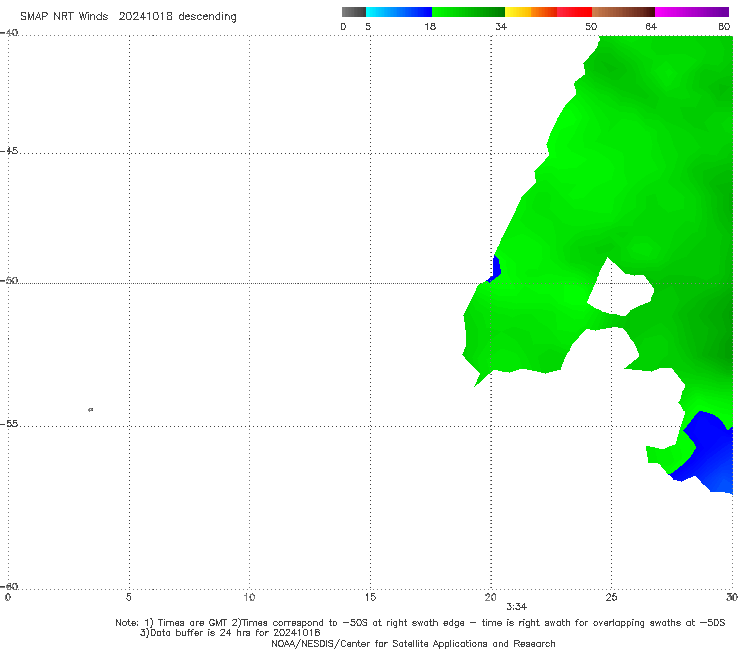Click the latitude axis label "-55"
This screenshot has width=740, height=650.
9,423
